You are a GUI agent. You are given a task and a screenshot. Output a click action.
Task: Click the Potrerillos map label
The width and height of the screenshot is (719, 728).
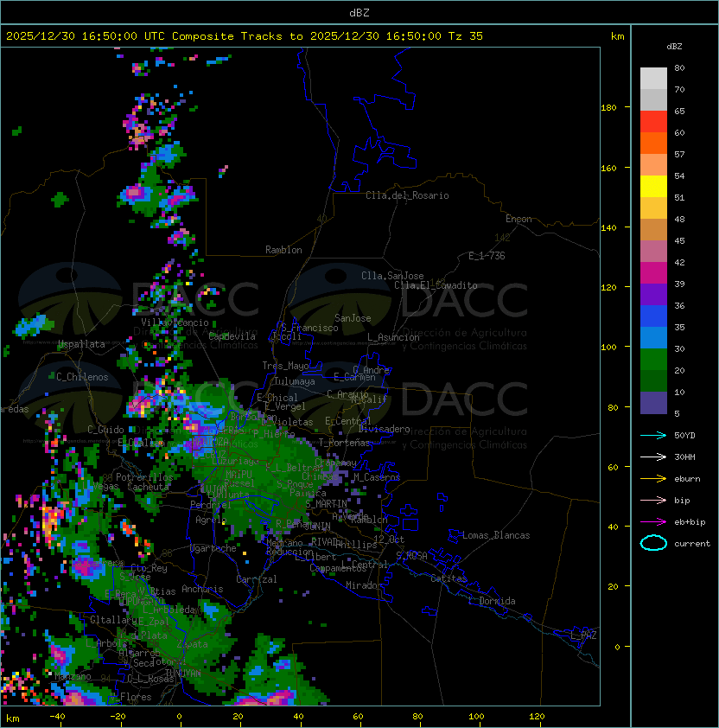tap(144, 477)
